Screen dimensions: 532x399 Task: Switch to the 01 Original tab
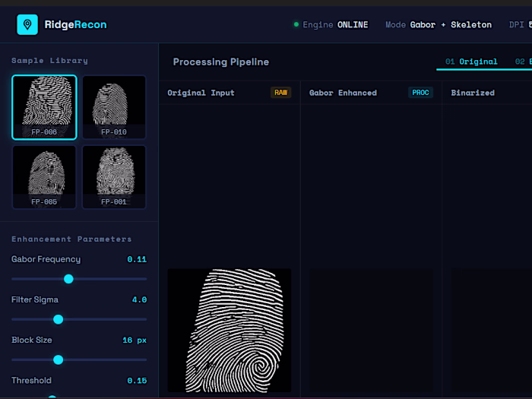(x=471, y=62)
